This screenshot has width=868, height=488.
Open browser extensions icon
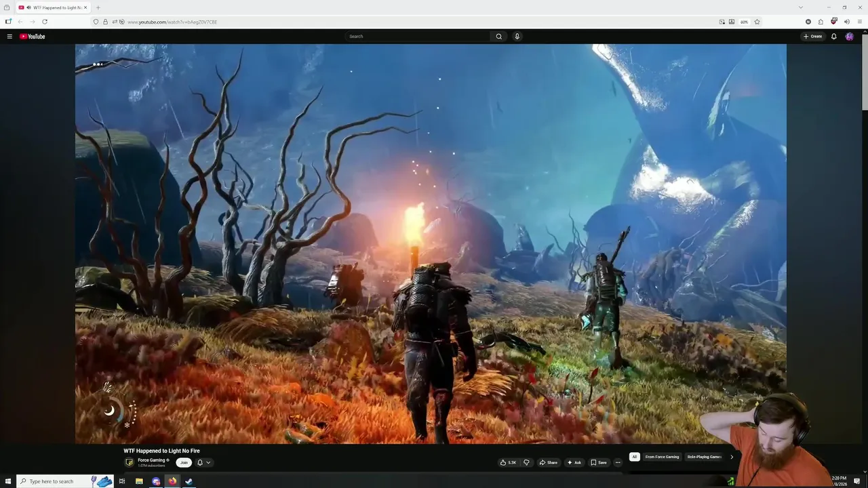(821, 22)
